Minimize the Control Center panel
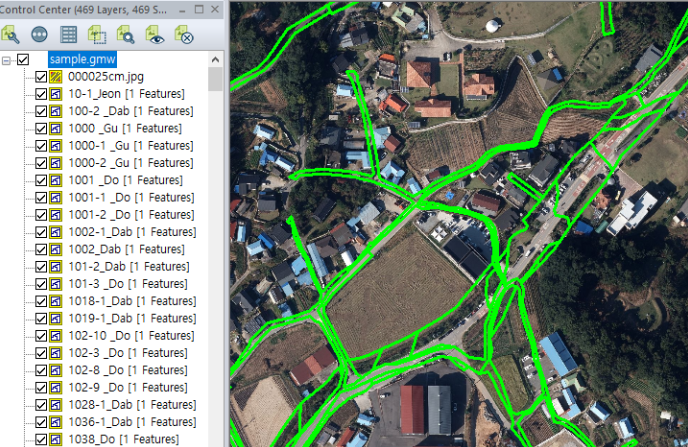 tap(183, 10)
